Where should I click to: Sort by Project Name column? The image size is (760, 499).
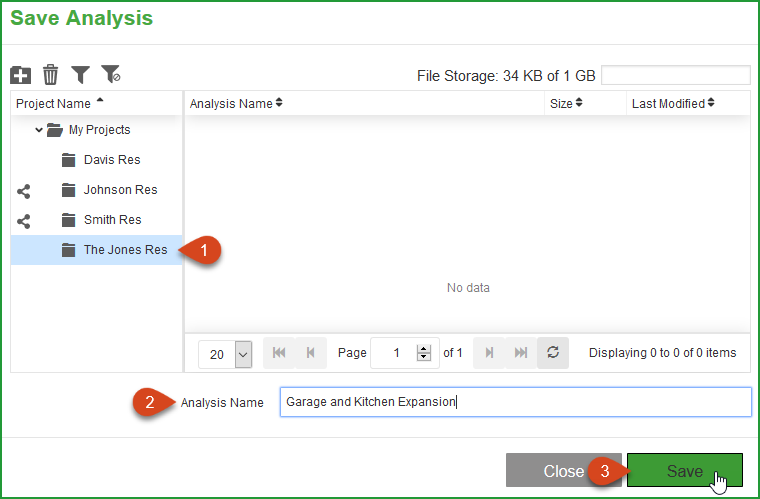point(60,103)
